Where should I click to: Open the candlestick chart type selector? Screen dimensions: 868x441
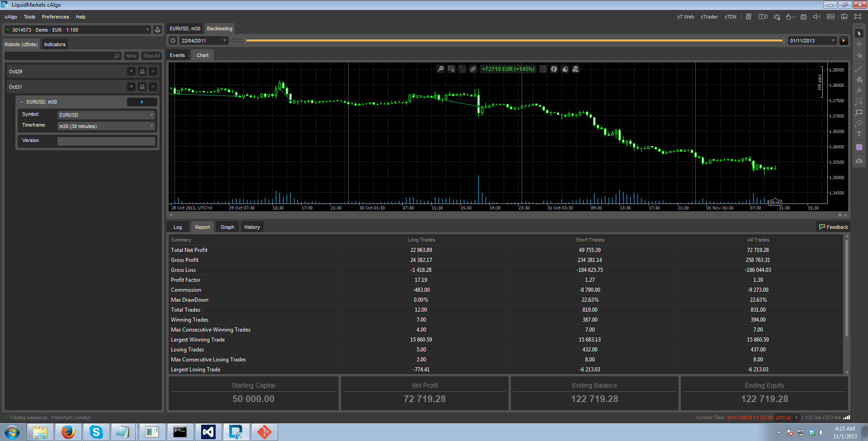(473, 69)
